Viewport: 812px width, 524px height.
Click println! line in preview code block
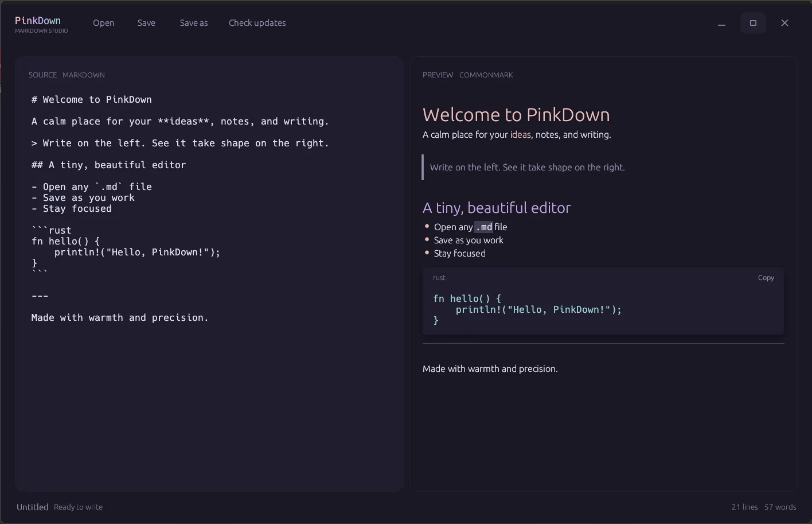click(x=538, y=309)
